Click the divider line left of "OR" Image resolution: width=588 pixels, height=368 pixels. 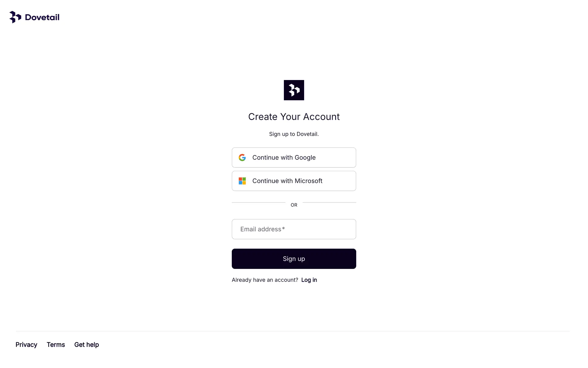click(258, 202)
